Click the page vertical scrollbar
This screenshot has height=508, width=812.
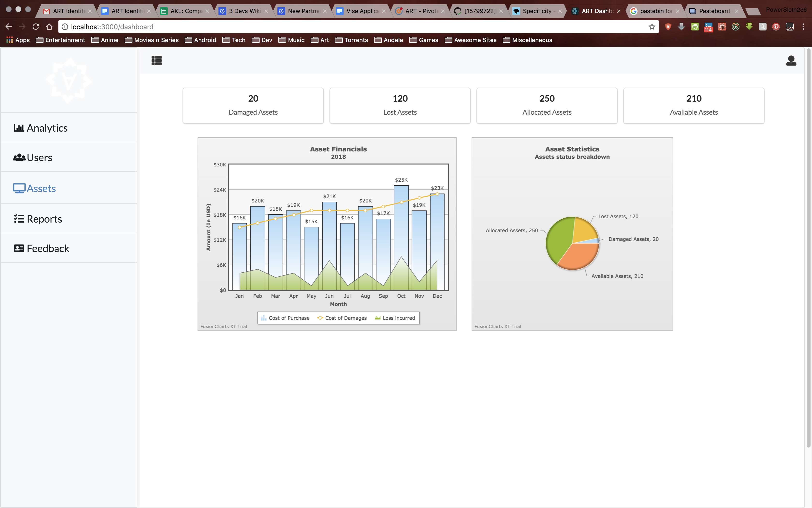pos(808,248)
